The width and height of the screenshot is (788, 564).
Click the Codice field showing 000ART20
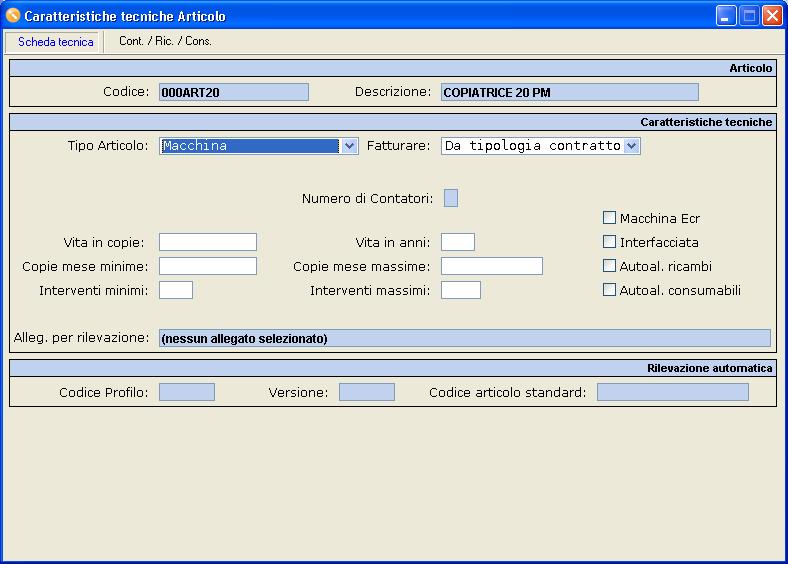[234, 92]
